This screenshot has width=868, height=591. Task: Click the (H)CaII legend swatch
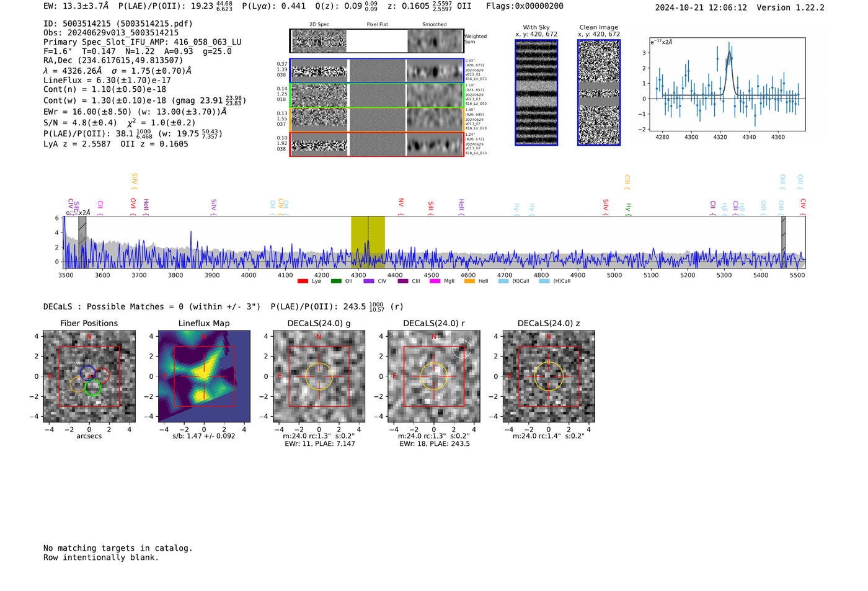[544, 282]
